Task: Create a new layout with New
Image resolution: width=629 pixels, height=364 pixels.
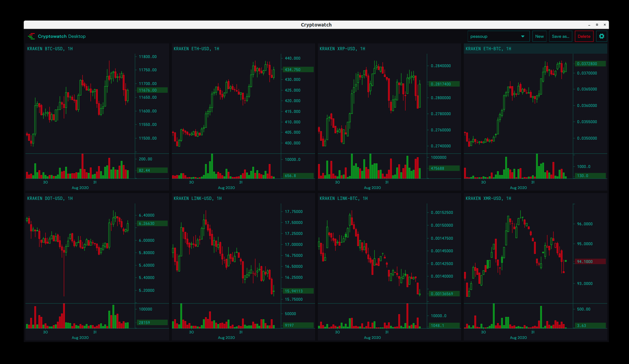Action: (539, 36)
